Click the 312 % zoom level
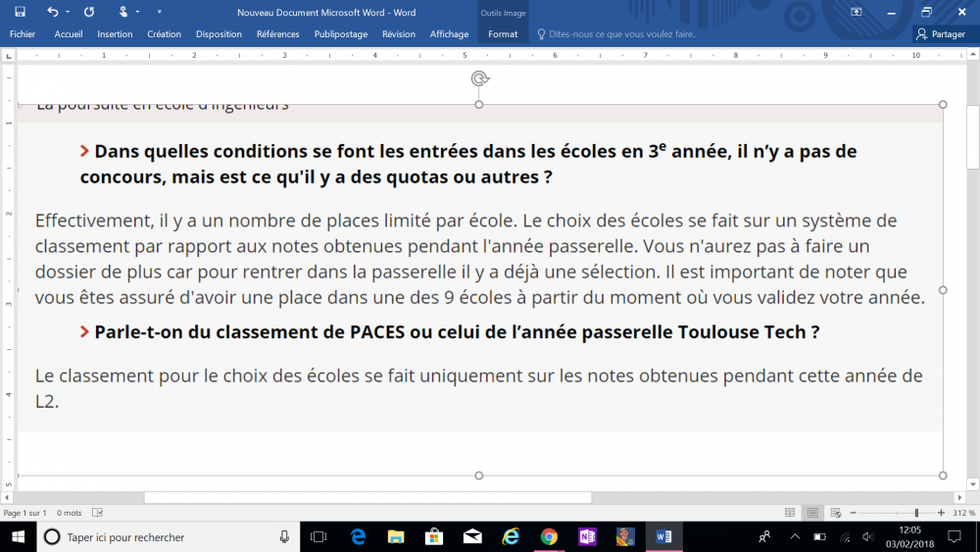 [x=963, y=513]
